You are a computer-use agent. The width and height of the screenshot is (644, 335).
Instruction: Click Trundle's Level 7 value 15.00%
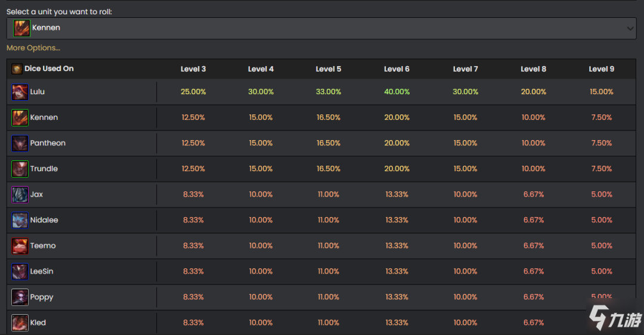(465, 169)
